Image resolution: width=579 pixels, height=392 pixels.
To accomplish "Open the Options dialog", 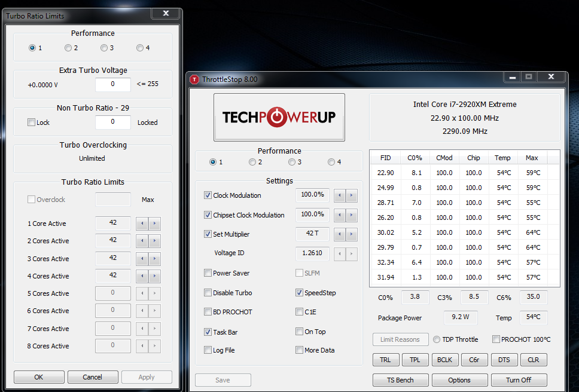I will (x=460, y=380).
